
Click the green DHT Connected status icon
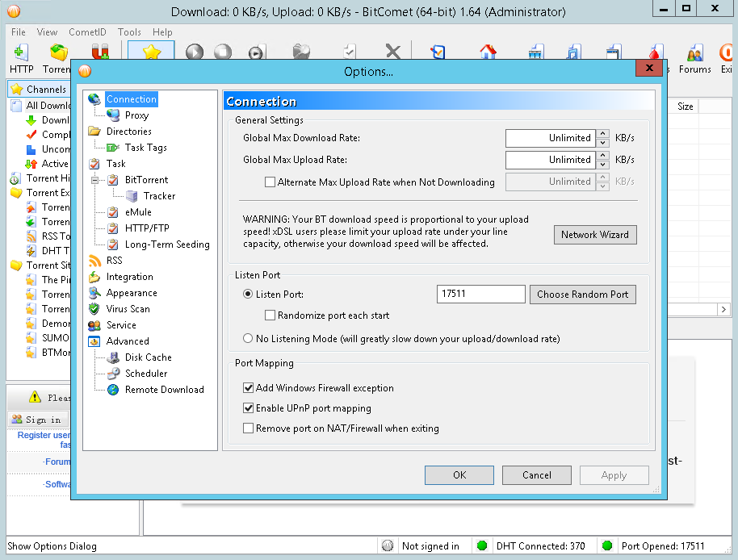pyautogui.click(x=481, y=545)
